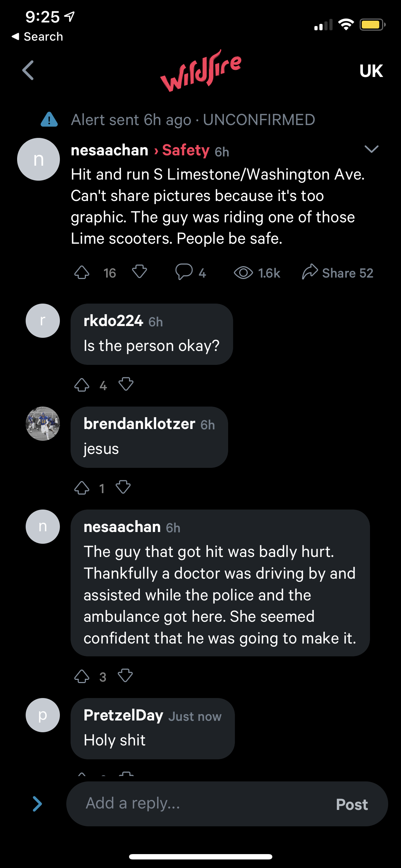This screenshot has width=401, height=868.
Task: Tap the back arrow in the header
Action: [x=28, y=70]
